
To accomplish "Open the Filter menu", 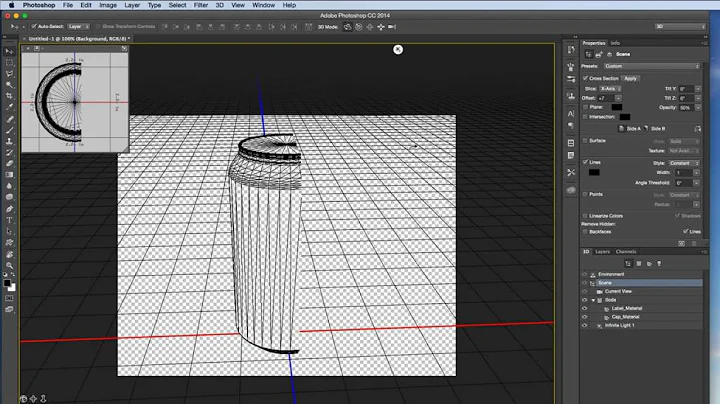I will 201,5.
